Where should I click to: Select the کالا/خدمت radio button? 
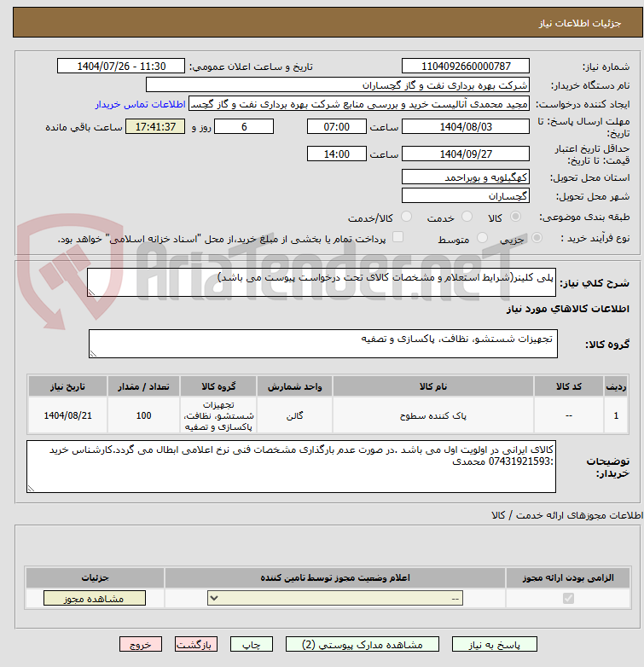coord(407,217)
